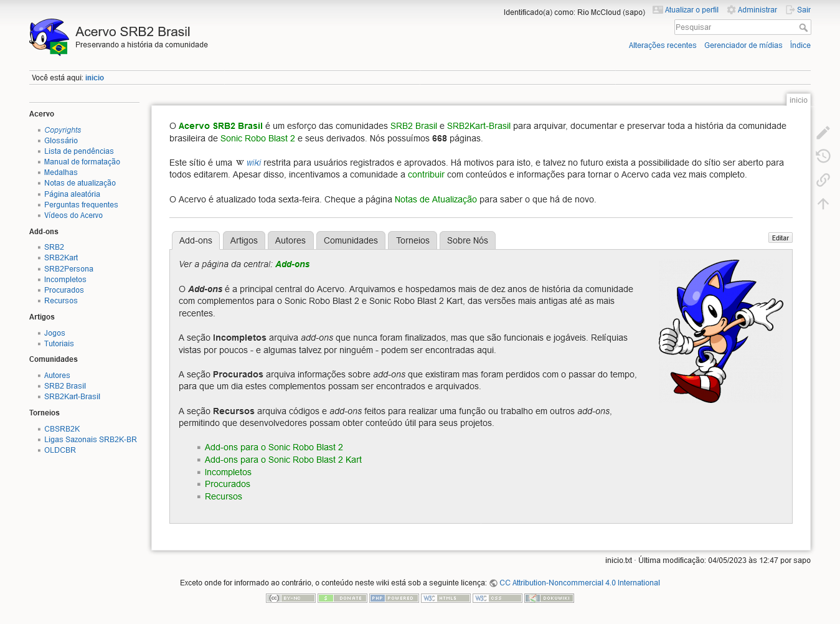
Task: Open Perguntas frequentes link
Action: 81,205
